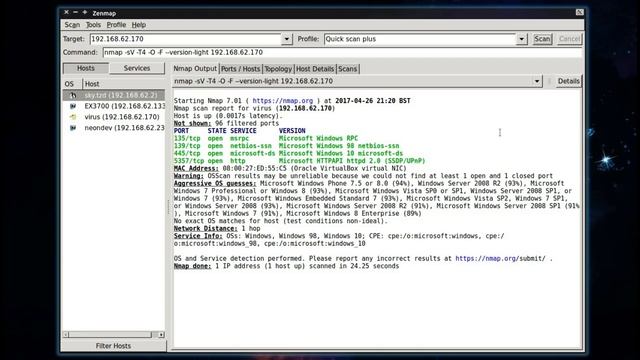This screenshot has width=640, height=360.
Task: Close the Zenmap window with the X icon
Action: pyautogui.click(x=66, y=12)
